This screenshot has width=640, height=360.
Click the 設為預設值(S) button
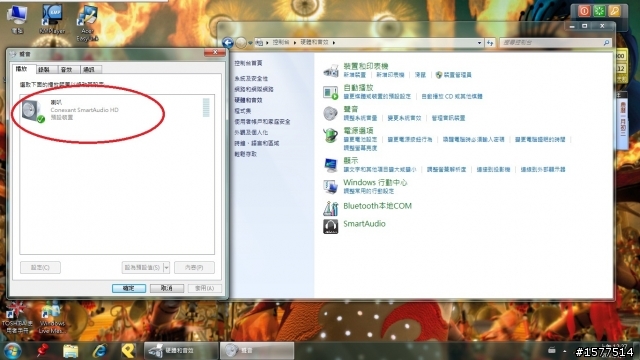click(x=142, y=267)
